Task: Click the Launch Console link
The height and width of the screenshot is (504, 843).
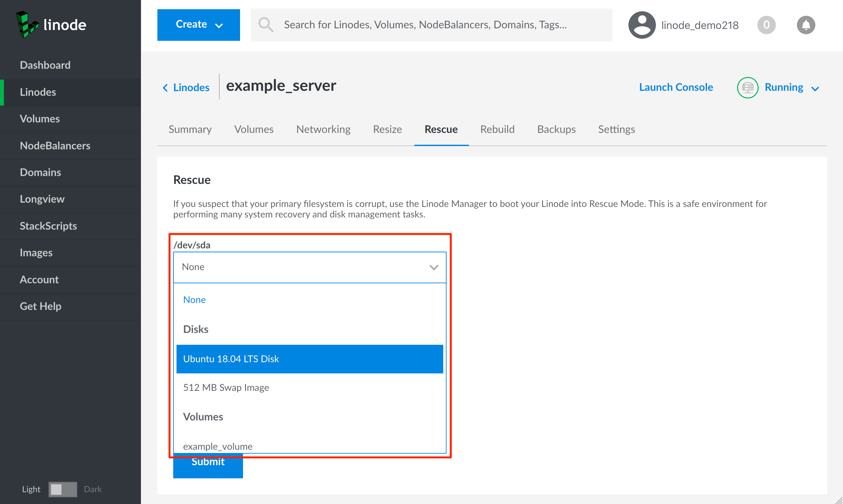Action: pos(676,87)
